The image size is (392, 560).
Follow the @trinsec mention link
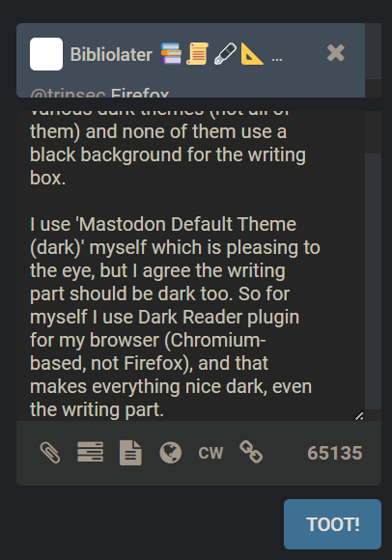coord(68,94)
